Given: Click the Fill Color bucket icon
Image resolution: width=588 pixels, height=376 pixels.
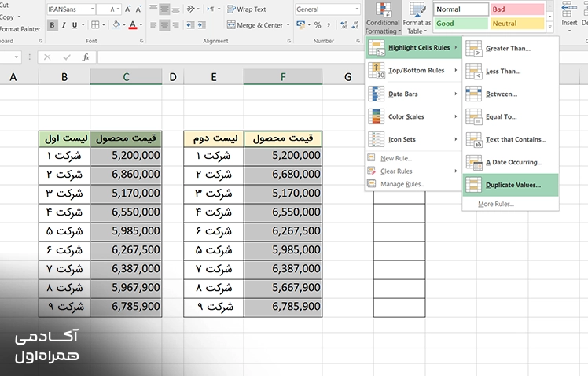Looking at the screenshot, I should click(x=116, y=24).
